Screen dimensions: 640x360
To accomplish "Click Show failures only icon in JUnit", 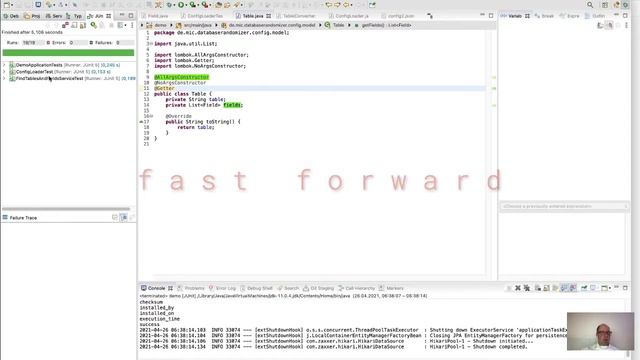I will click(x=65, y=25).
